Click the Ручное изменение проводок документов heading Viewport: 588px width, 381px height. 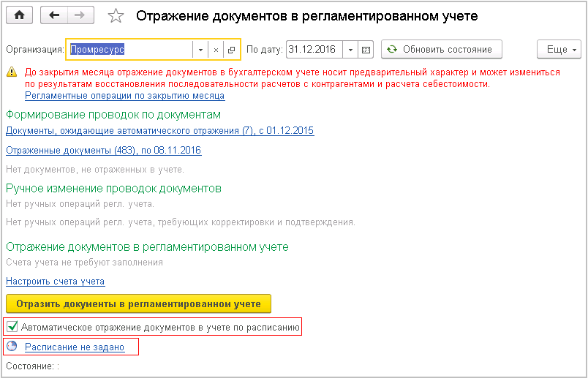113,188
